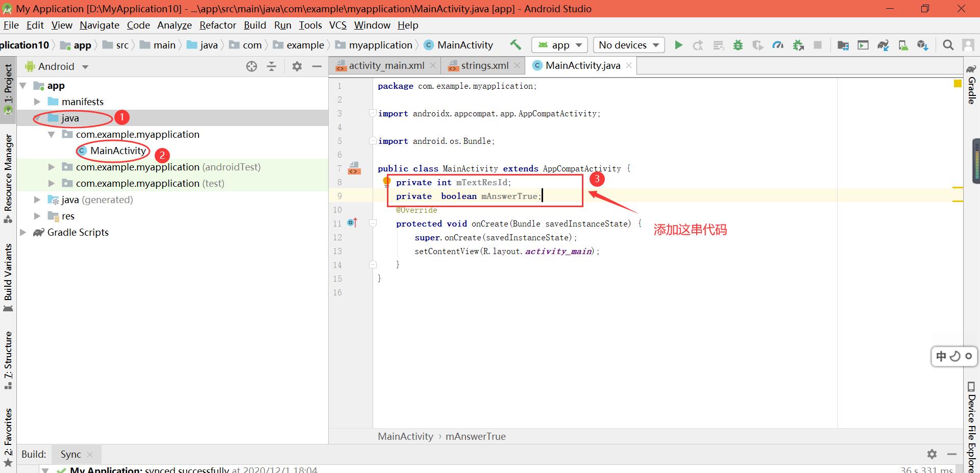Toggle the Build Variants tool window
Screen dimensions: 980x473
coord(8,278)
